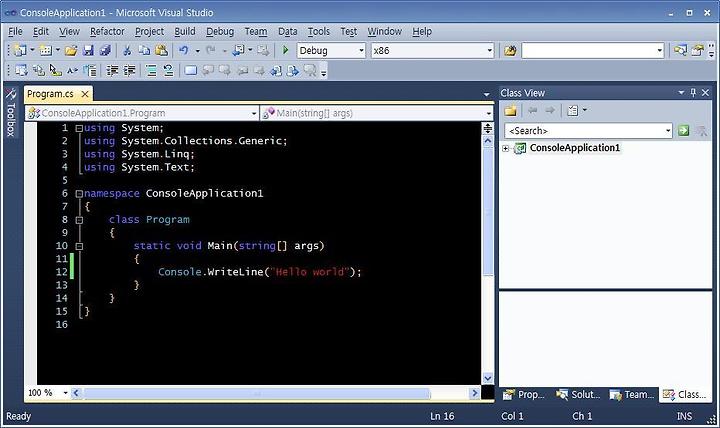Select the Class View bottom tab
Image resolution: width=720 pixels, height=428 pixels.
pos(685,394)
